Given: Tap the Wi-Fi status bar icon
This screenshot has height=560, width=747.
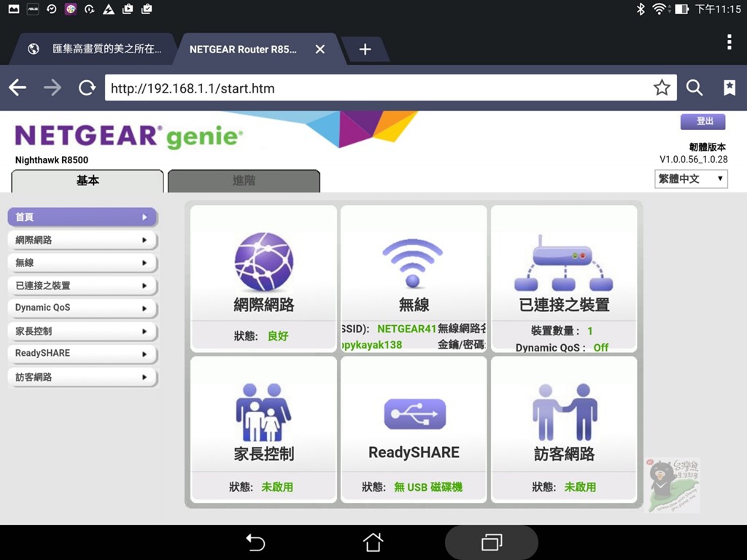Looking at the screenshot, I should pyautogui.click(x=660, y=9).
